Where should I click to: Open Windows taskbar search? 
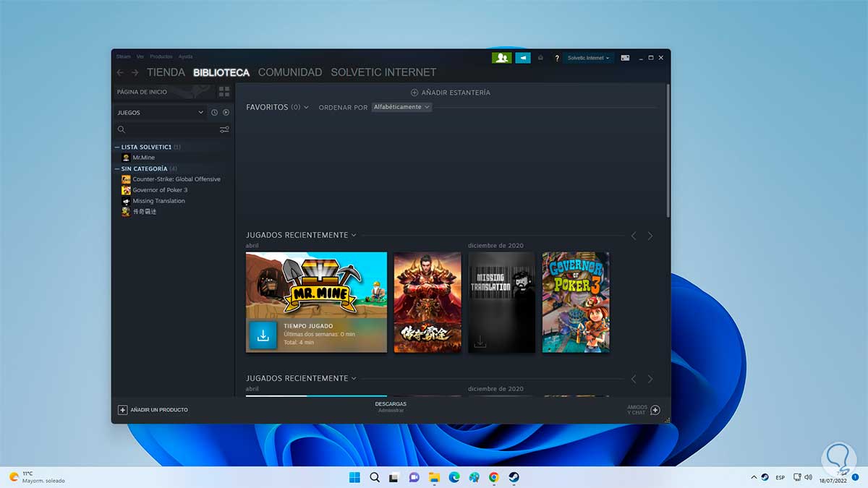pyautogui.click(x=375, y=477)
